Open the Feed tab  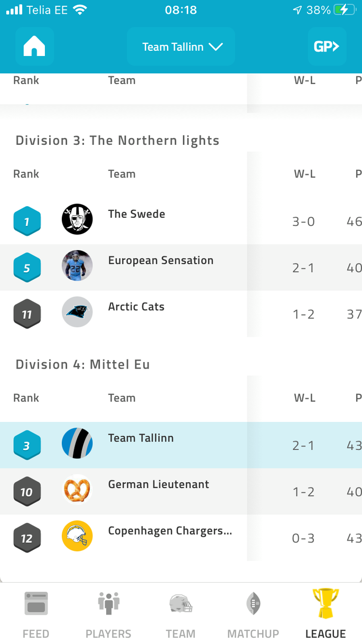(x=36, y=614)
